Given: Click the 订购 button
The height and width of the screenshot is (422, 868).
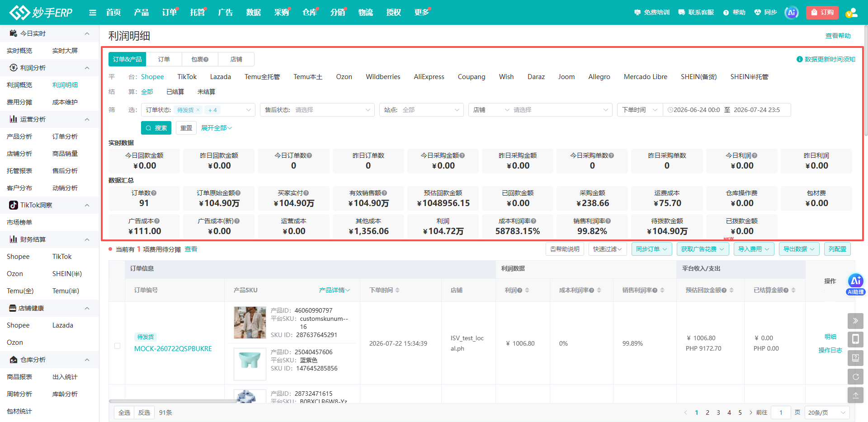Looking at the screenshot, I should tap(822, 13).
